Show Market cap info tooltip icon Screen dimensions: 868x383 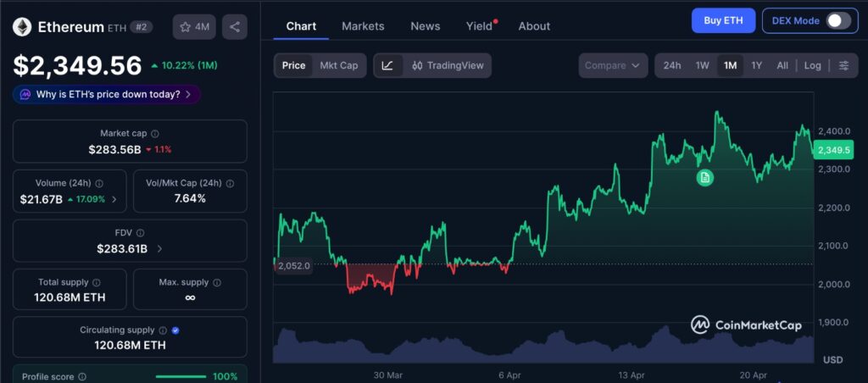point(156,133)
